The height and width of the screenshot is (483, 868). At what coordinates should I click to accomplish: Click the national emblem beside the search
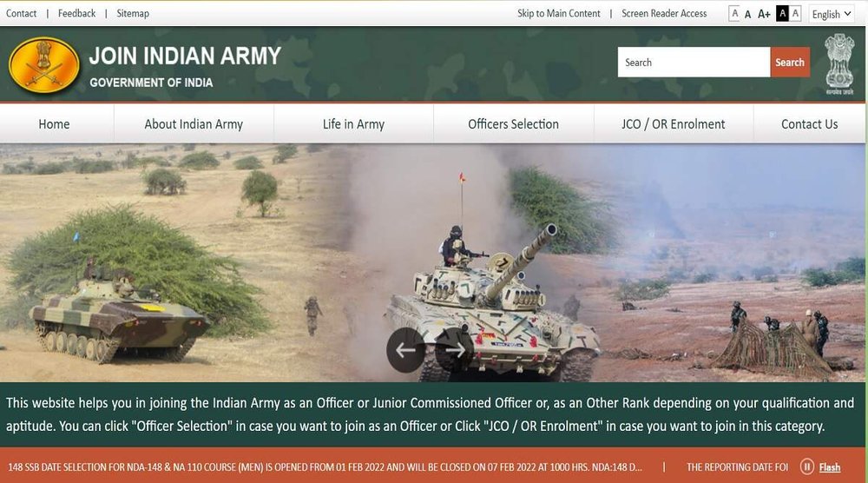pos(839,63)
